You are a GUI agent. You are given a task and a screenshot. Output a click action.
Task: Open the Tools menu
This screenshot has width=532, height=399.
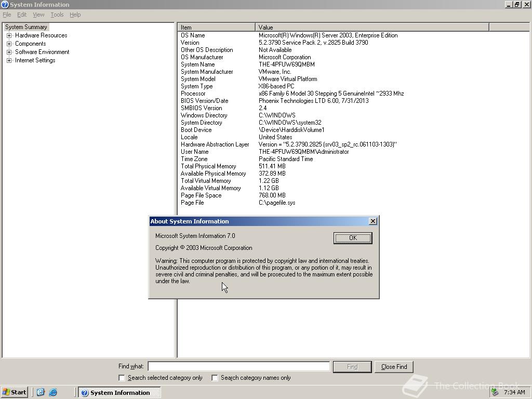click(57, 15)
